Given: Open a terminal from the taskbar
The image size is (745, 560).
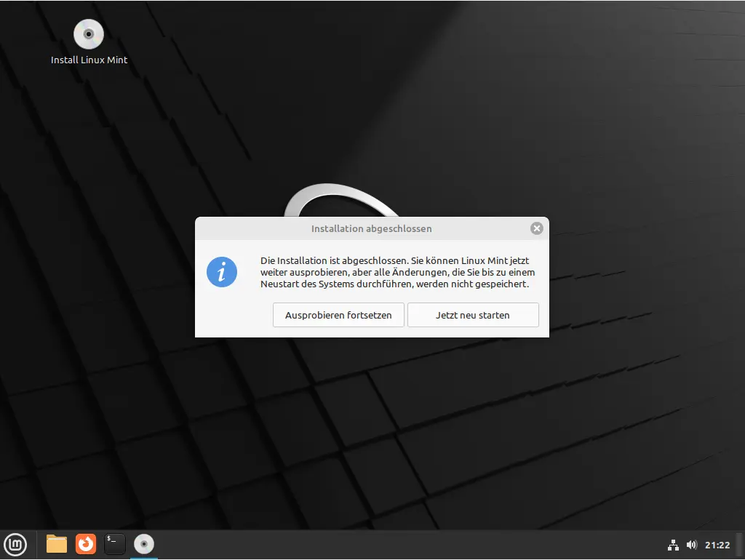Looking at the screenshot, I should click(x=114, y=544).
